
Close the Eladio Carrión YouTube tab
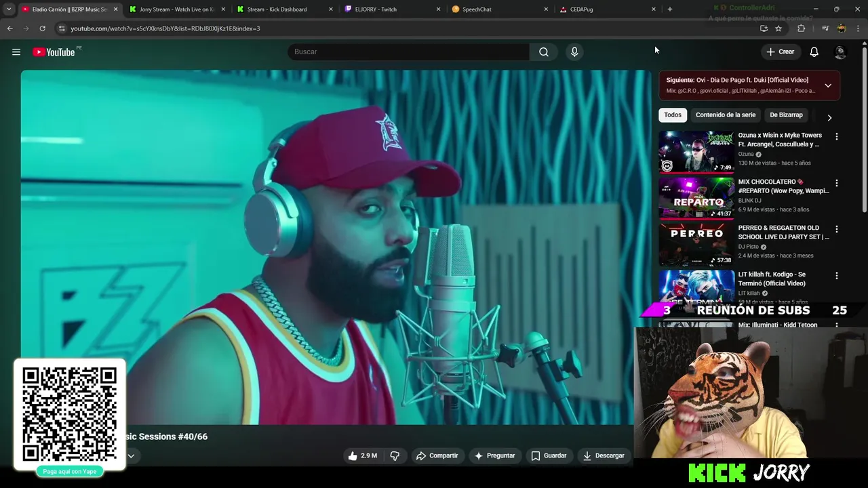coord(115,9)
